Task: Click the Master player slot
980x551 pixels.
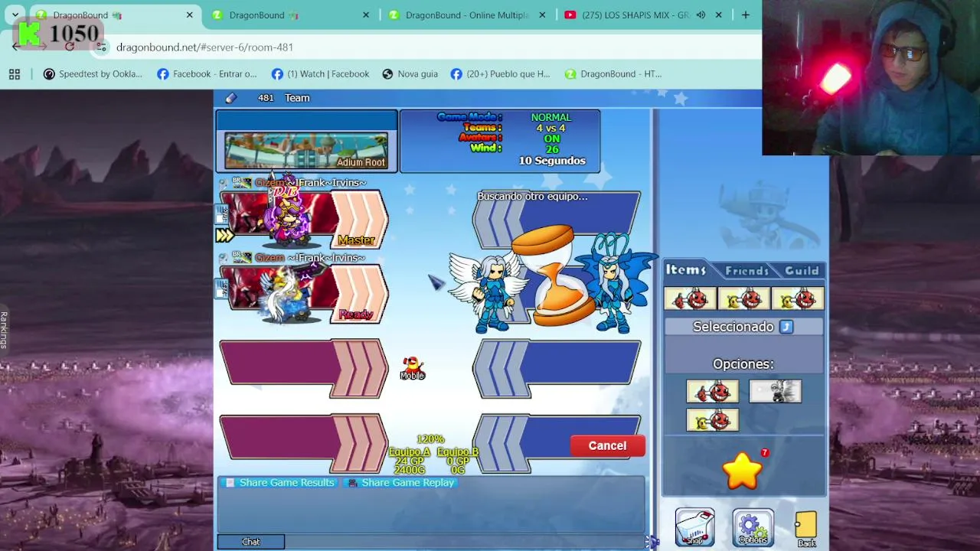Action: click(x=304, y=219)
